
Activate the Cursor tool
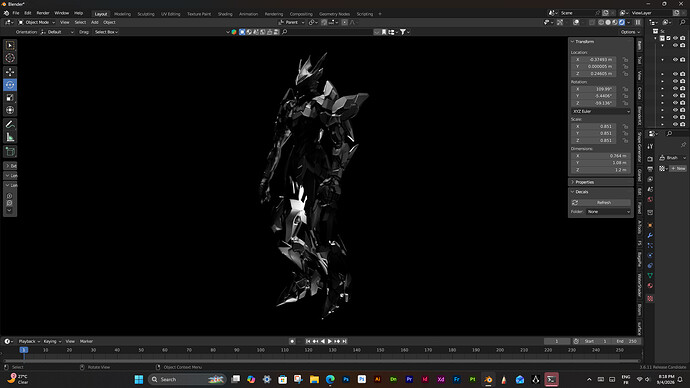[10, 58]
